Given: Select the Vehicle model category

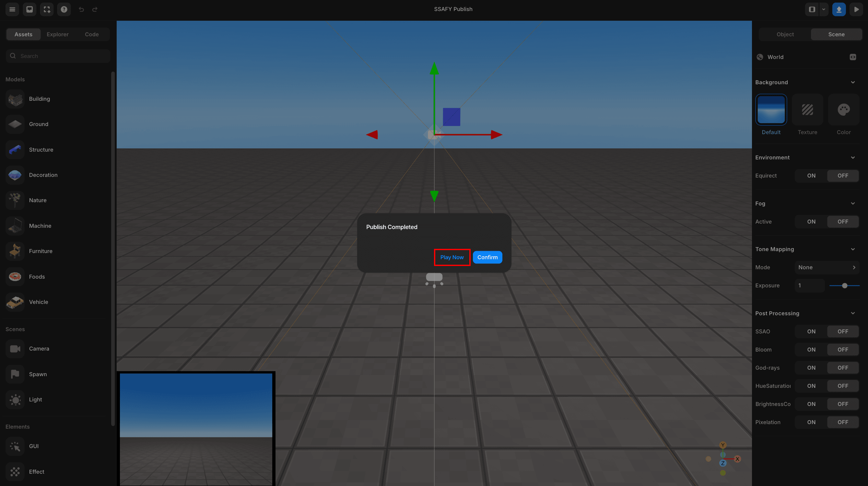Looking at the screenshot, I should pyautogui.click(x=38, y=302).
